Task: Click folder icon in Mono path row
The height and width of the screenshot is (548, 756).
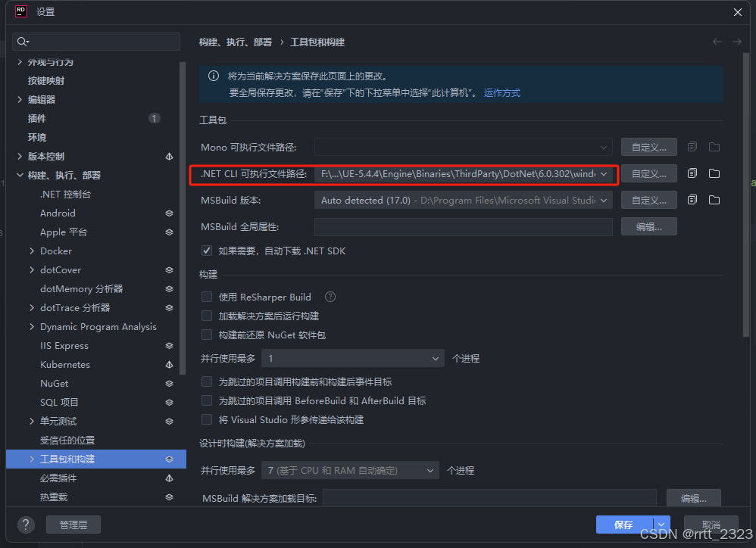Action: (714, 147)
